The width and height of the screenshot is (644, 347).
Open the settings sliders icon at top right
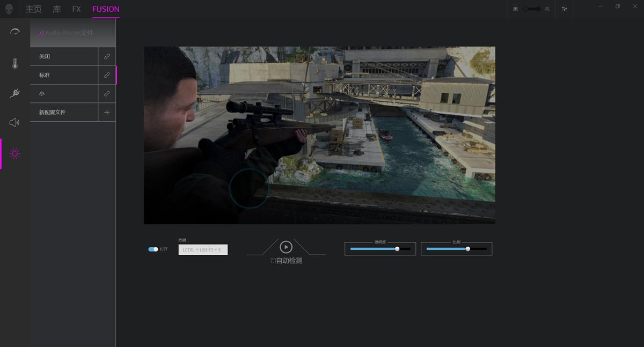565,9
